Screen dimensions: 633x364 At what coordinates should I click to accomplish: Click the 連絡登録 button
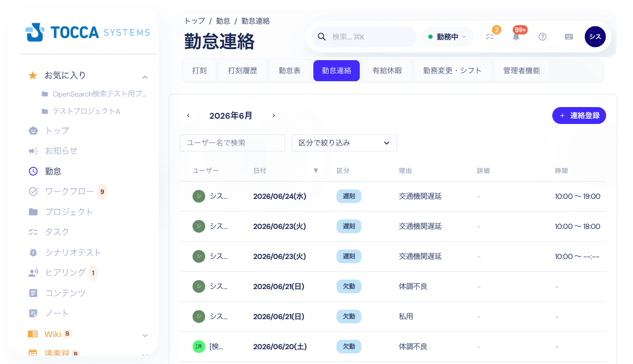pos(579,116)
